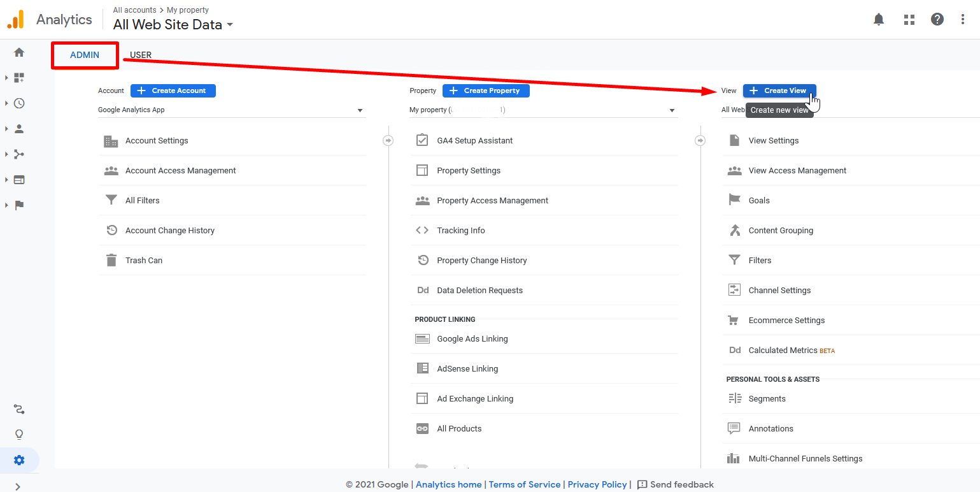
Task: Expand the Acquisition section arrow
Action: [6, 154]
